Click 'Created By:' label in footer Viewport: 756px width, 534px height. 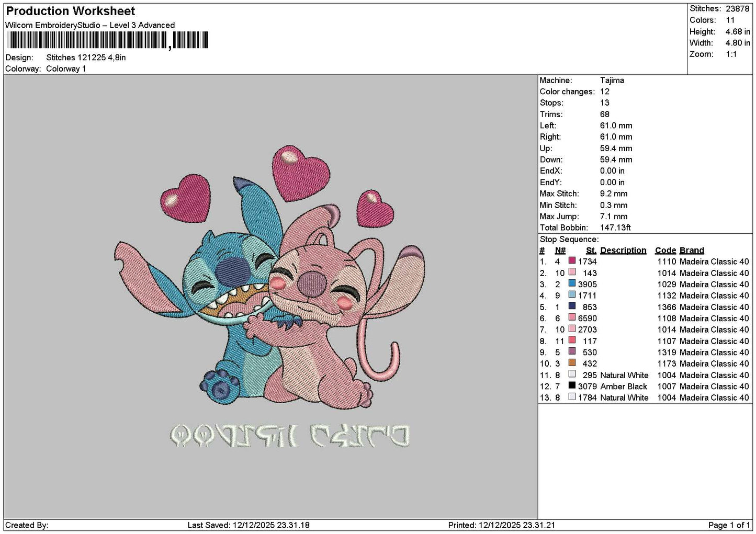pos(27,525)
